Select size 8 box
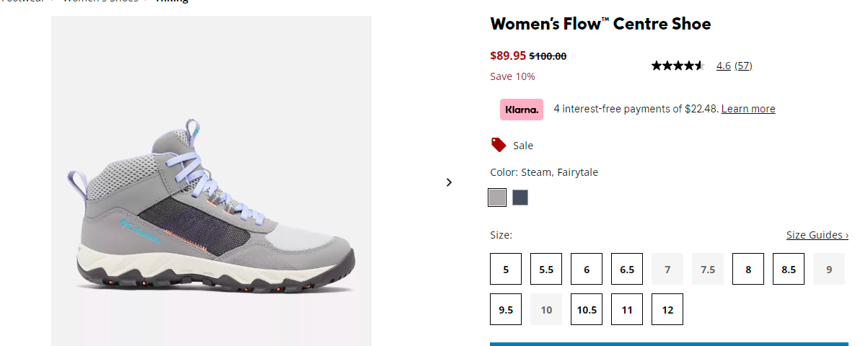 [748, 269]
